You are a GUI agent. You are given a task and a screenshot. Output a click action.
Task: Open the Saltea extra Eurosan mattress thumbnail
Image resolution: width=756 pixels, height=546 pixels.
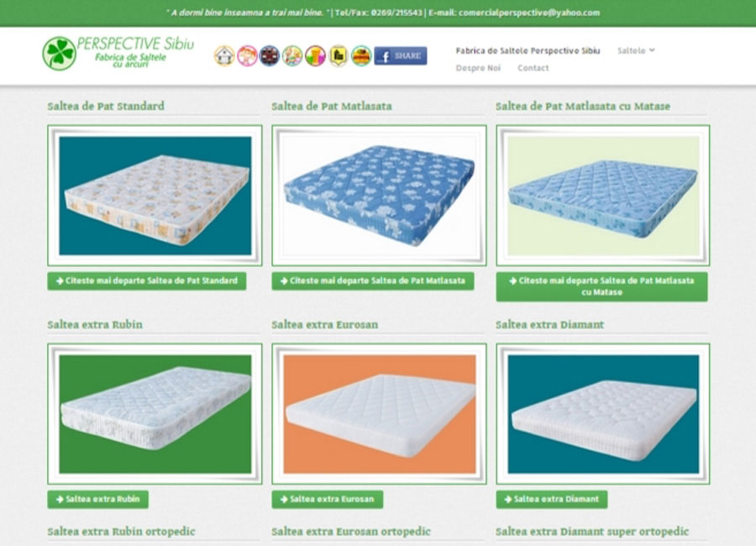379,414
